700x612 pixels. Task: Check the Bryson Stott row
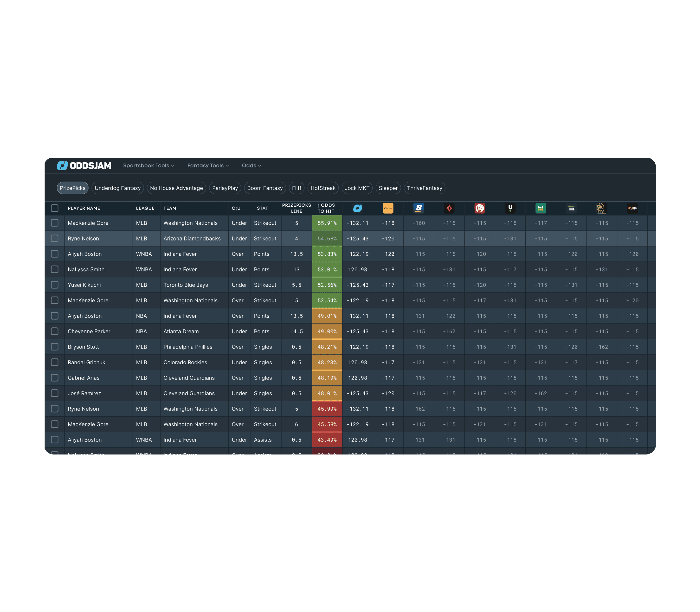(x=55, y=347)
